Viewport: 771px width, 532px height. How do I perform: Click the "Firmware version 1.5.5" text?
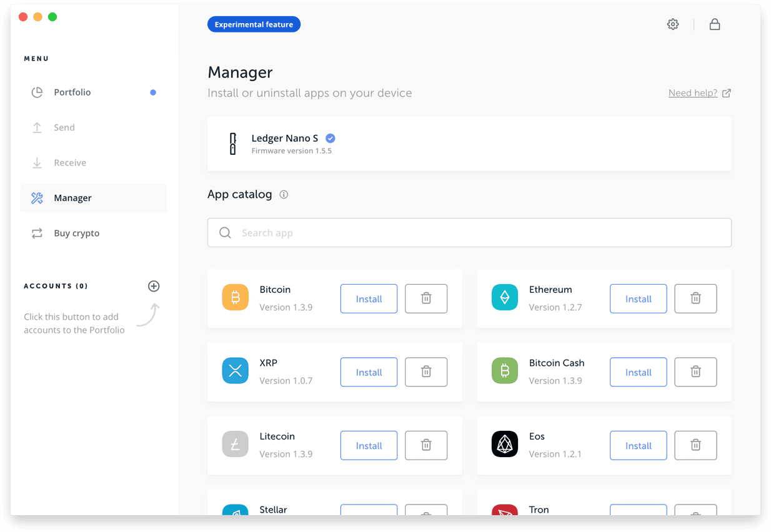click(291, 151)
